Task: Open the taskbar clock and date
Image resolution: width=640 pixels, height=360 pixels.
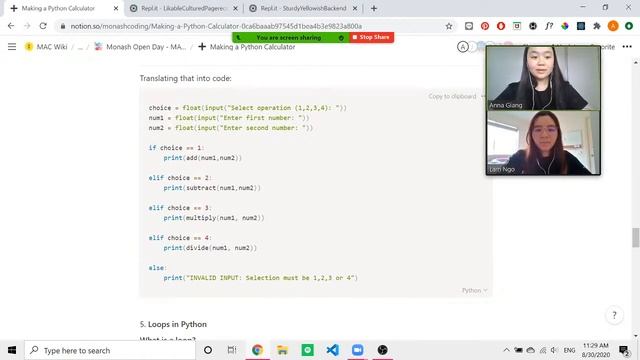Action: pyautogui.click(x=595, y=350)
